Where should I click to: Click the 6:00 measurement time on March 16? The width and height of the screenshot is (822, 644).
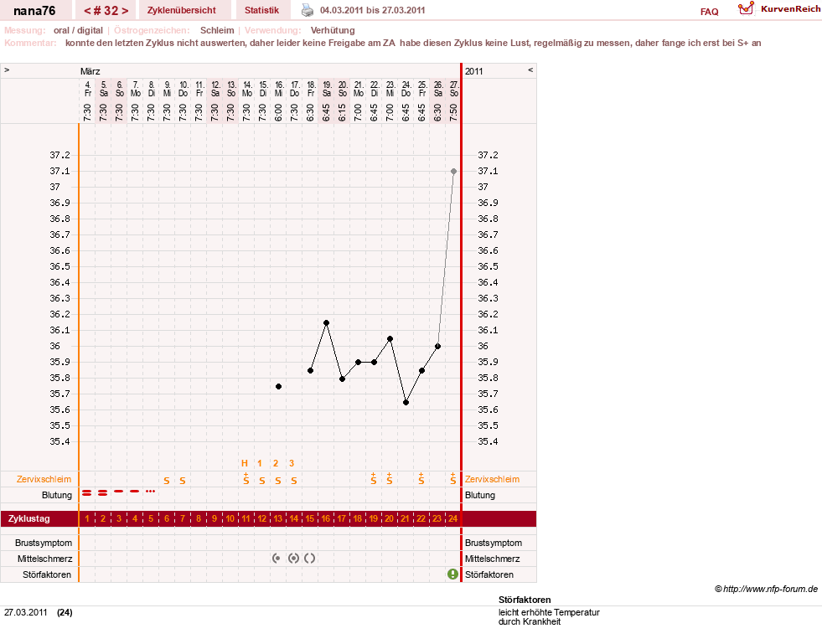[x=278, y=112]
